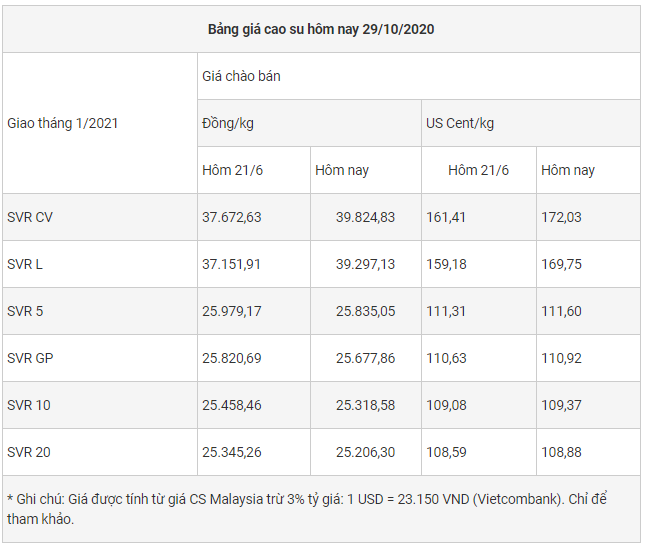Viewport: 645px width, 547px height.
Task: Click the SVR 10 row label
Action: click(x=29, y=405)
